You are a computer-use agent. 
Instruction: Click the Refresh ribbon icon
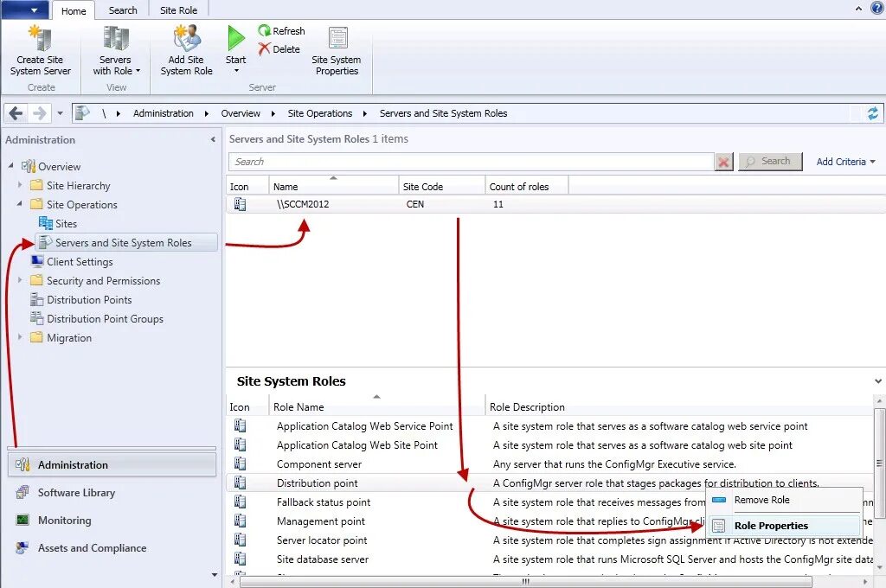tap(264, 30)
